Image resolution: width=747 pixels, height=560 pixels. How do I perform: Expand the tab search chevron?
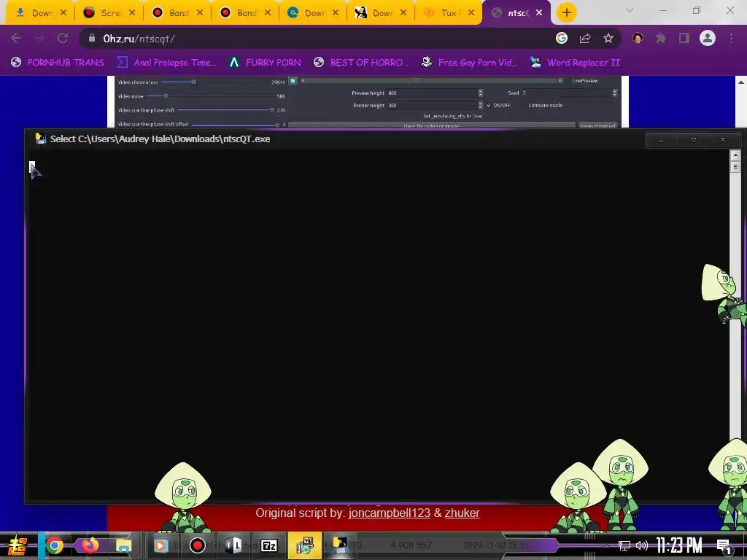coord(630,10)
